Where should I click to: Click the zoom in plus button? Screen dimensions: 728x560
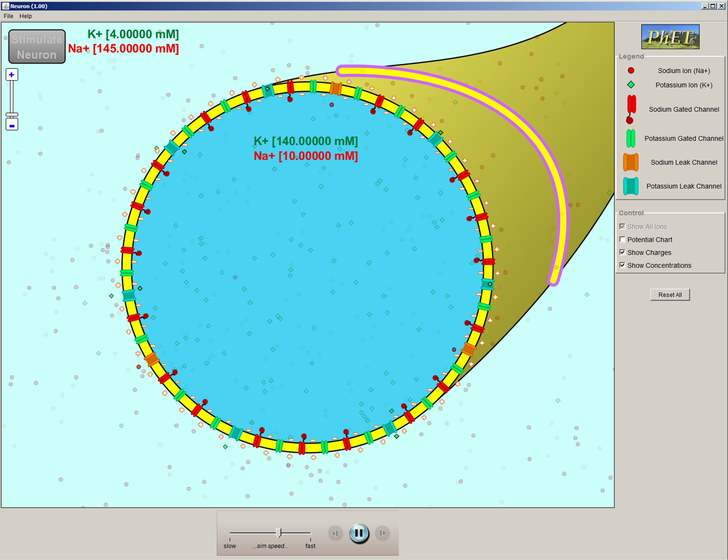click(x=12, y=75)
